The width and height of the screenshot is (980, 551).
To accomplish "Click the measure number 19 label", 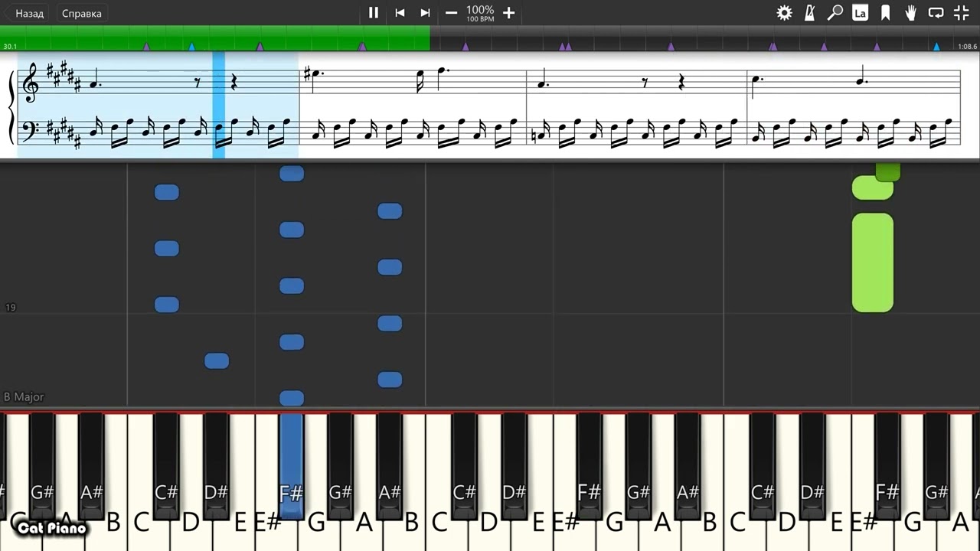I will (11, 308).
